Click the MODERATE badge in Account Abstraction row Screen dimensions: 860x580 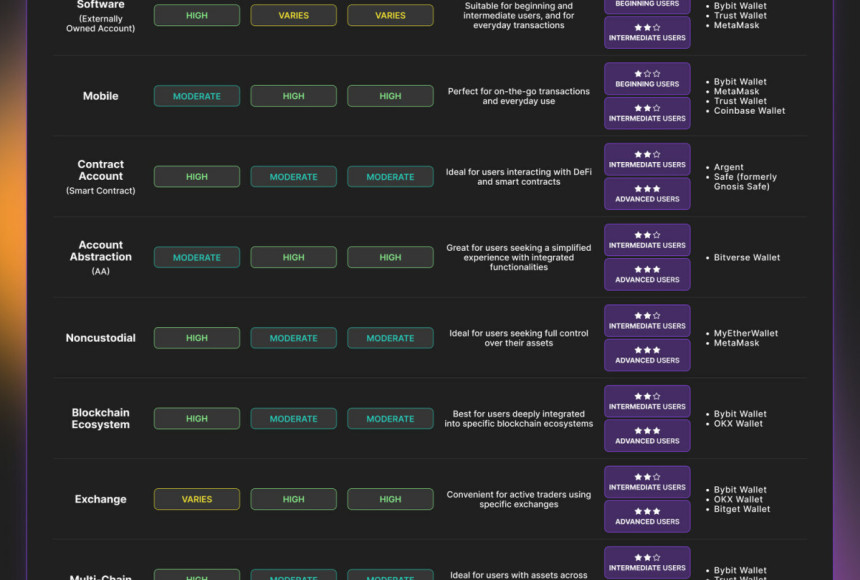pos(197,257)
